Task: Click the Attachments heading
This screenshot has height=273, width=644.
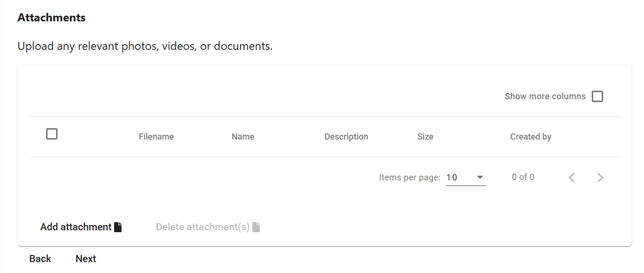Action: coord(51,18)
